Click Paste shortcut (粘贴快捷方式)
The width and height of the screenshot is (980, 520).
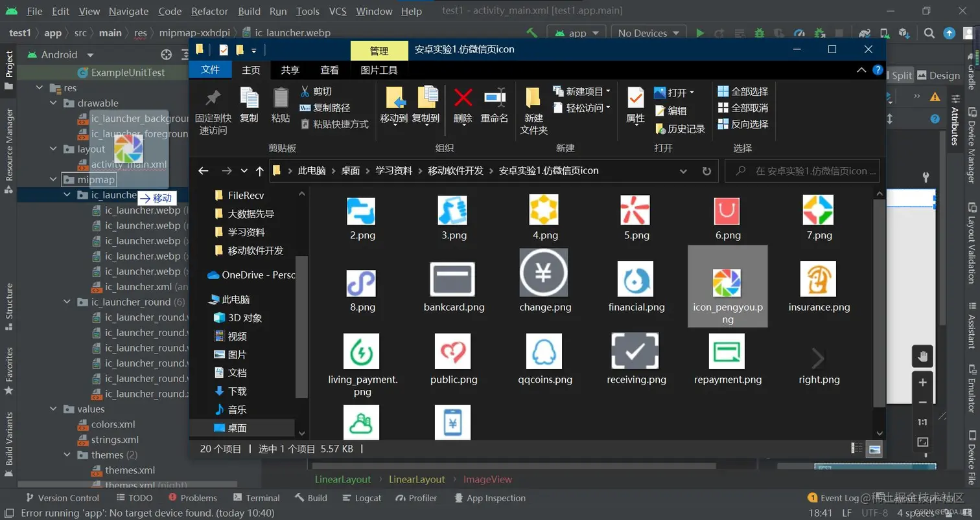(334, 124)
